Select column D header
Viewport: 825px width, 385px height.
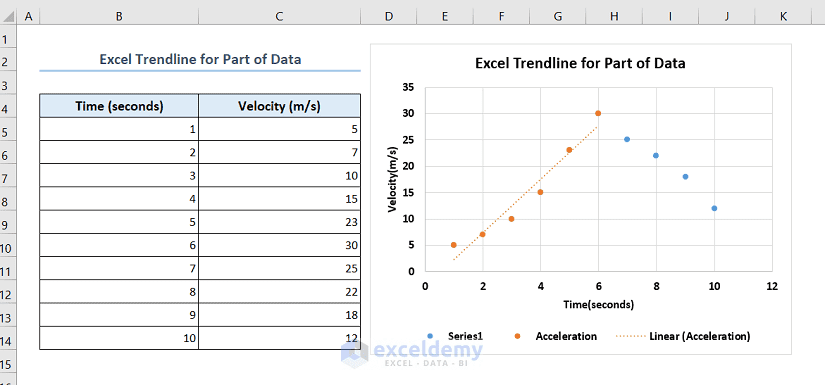pyautogui.click(x=389, y=17)
